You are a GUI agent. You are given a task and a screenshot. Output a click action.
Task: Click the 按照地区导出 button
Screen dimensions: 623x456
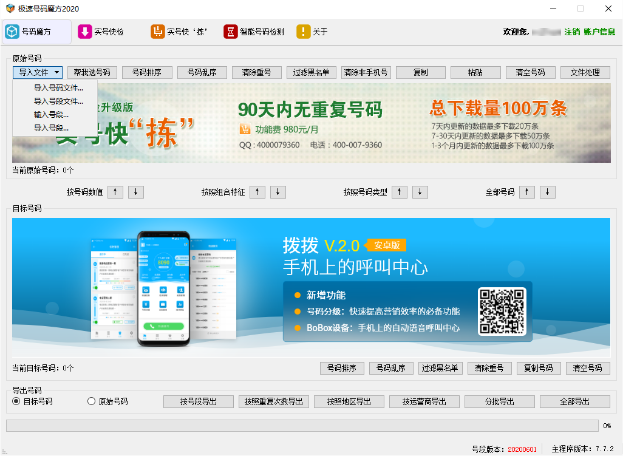349,402
